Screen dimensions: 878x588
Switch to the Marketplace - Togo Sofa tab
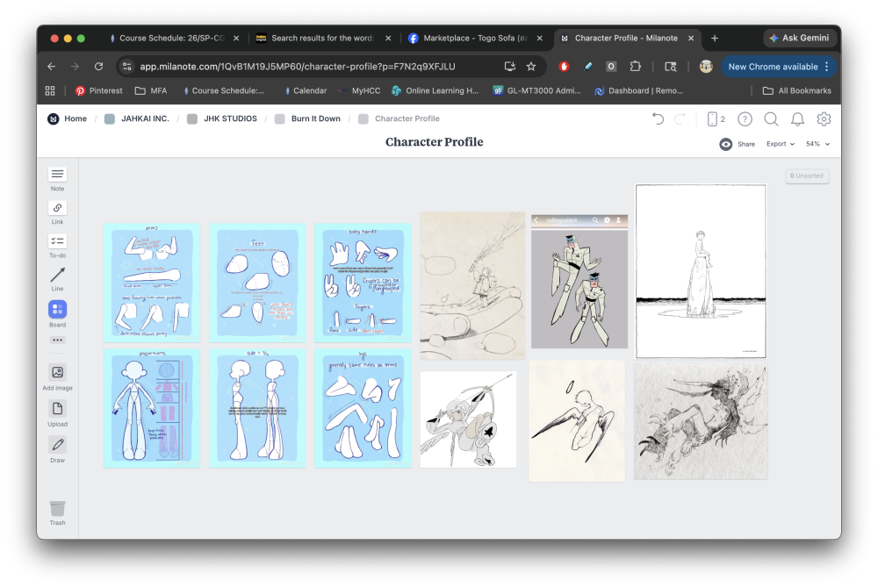click(x=474, y=39)
